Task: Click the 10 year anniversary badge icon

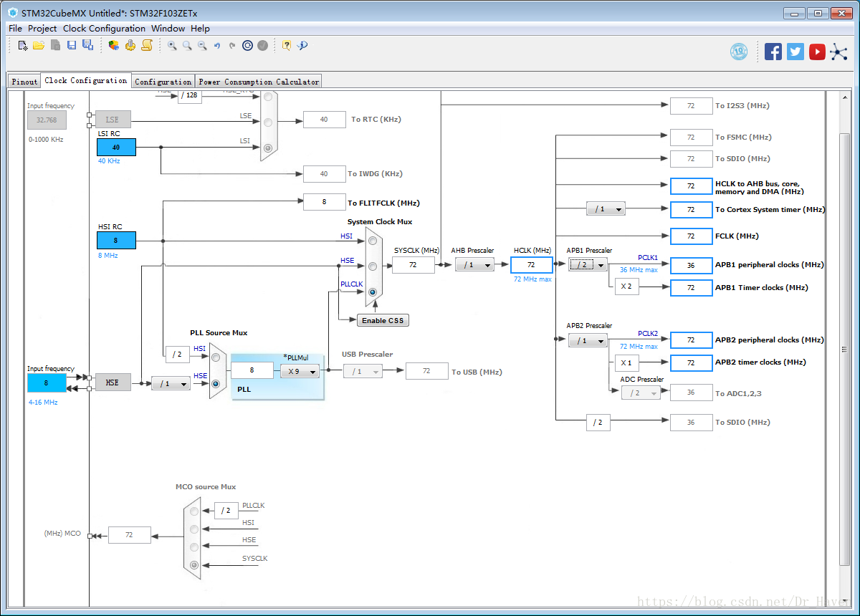Action: 739,52
